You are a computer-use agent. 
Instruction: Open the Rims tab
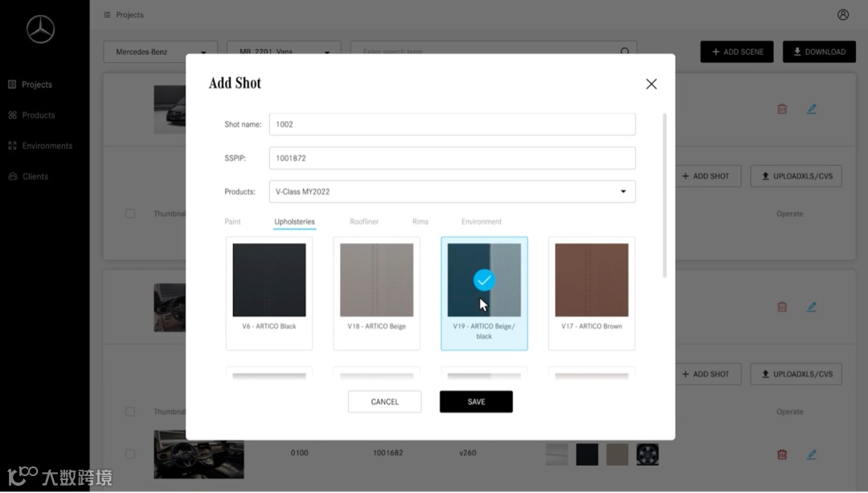[x=420, y=222]
